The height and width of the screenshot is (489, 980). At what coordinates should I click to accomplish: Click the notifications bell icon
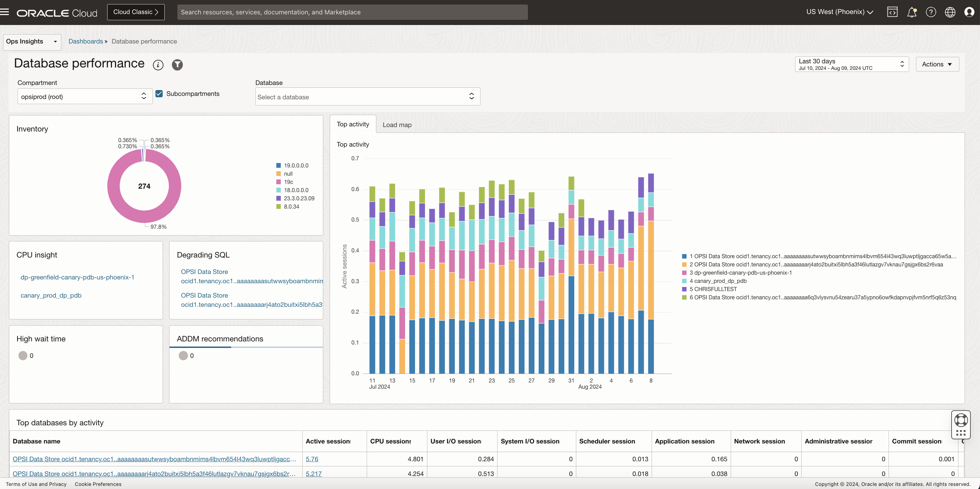(912, 12)
